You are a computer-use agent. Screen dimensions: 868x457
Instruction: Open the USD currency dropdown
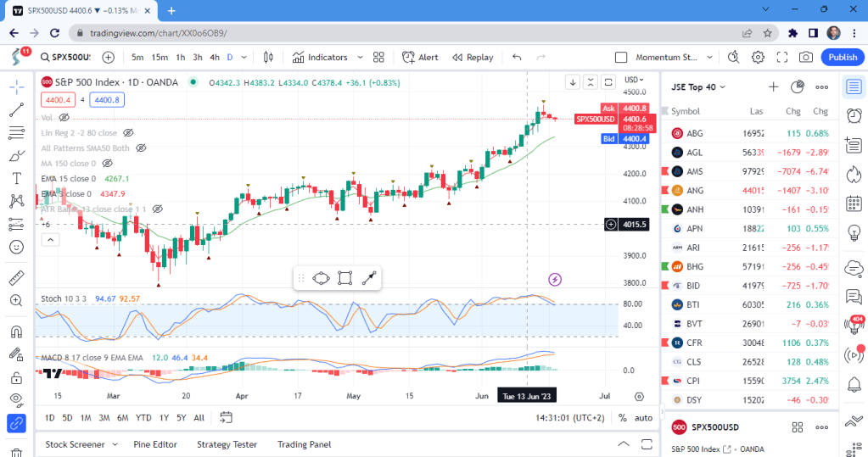pyautogui.click(x=636, y=80)
